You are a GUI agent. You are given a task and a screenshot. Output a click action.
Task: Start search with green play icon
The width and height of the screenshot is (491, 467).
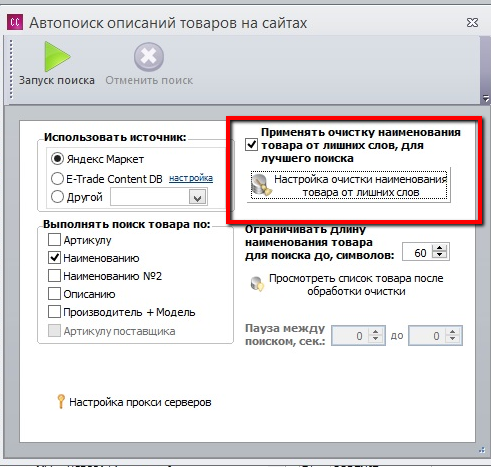click(x=57, y=56)
